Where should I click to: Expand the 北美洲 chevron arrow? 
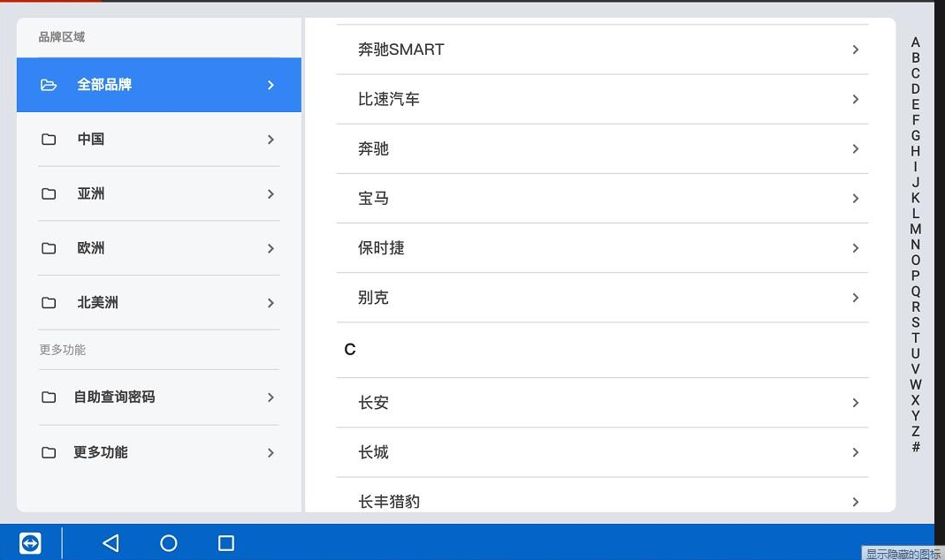(271, 303)
